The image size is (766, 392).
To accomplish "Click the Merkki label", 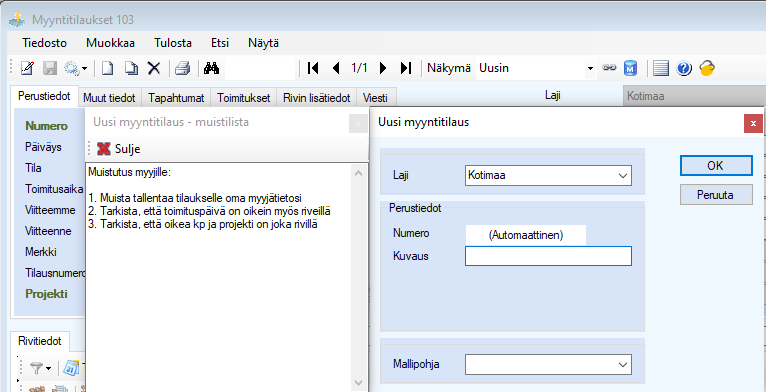I will 41,252.
